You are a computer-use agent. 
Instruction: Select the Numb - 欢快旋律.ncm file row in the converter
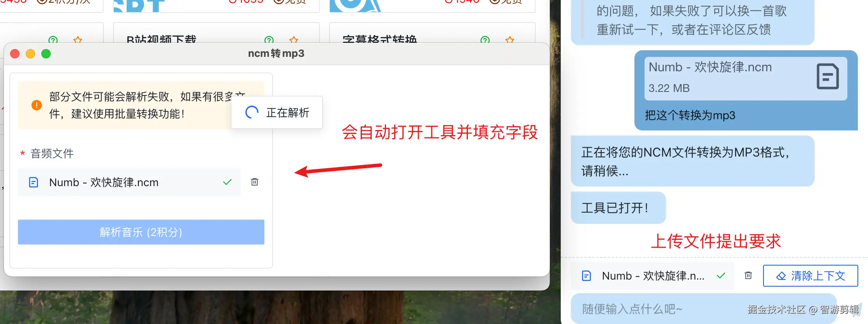click(129, 182)
